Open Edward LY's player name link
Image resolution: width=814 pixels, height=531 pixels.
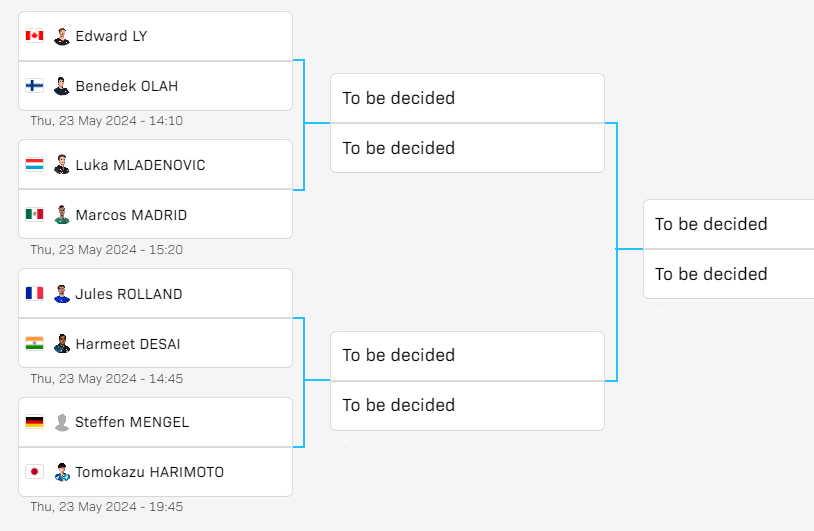tap(112, 36)
